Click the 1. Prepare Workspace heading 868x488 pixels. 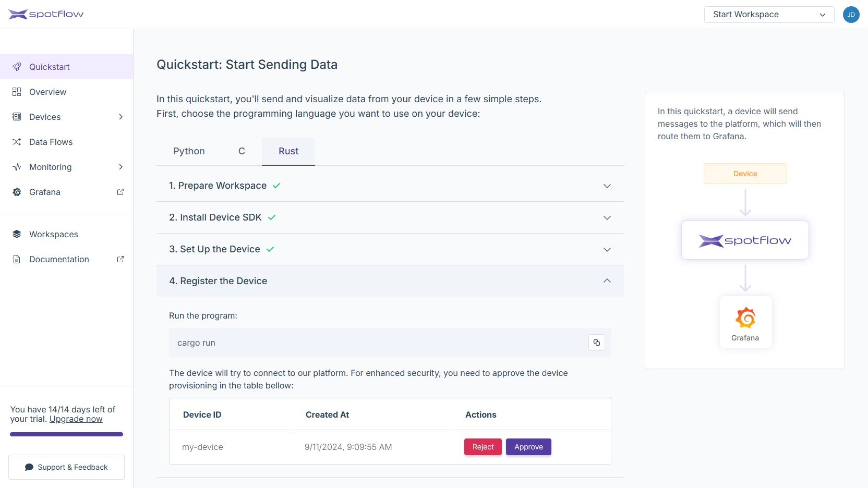[218, 186]
